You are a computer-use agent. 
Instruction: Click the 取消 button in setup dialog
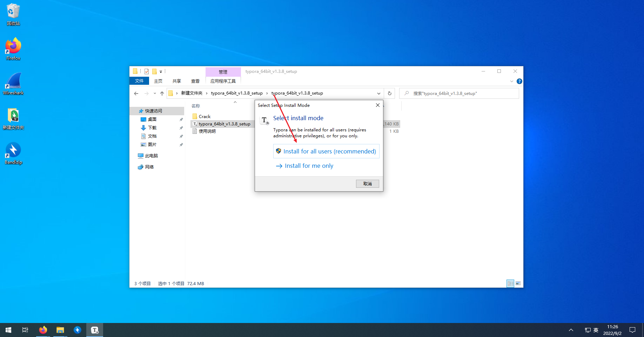368,184
